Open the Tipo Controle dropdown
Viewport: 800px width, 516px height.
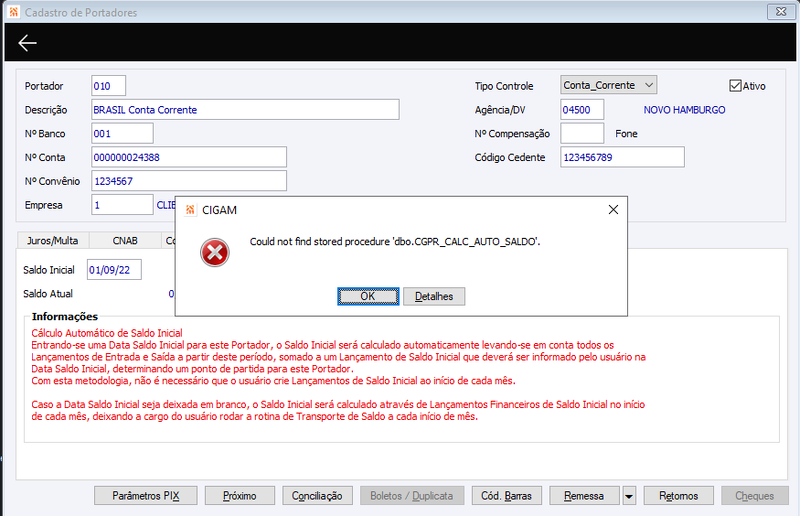[608, 85]
